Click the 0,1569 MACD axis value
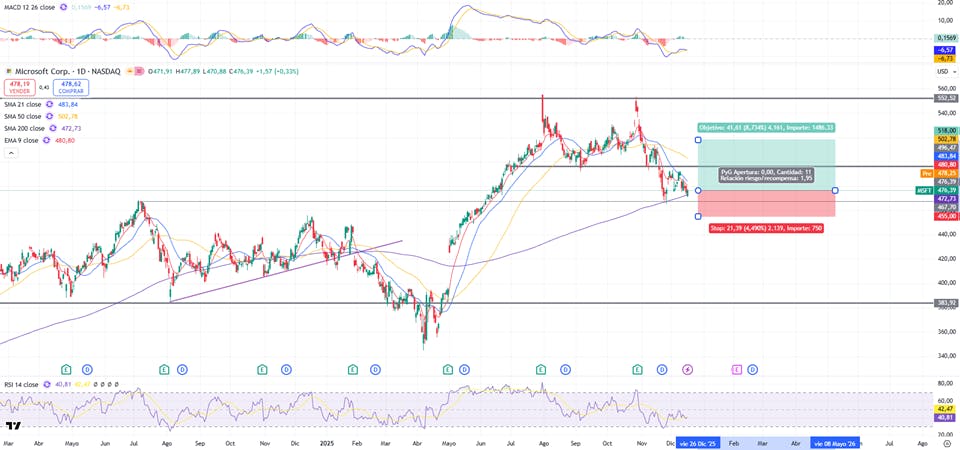The width and height of the screenshot is (960, 450). 946,38
